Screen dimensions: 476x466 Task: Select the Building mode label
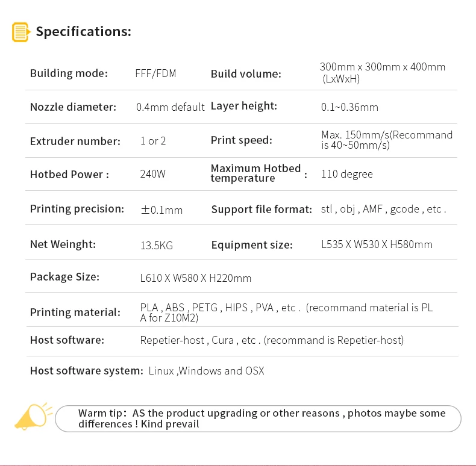(69, 73)
